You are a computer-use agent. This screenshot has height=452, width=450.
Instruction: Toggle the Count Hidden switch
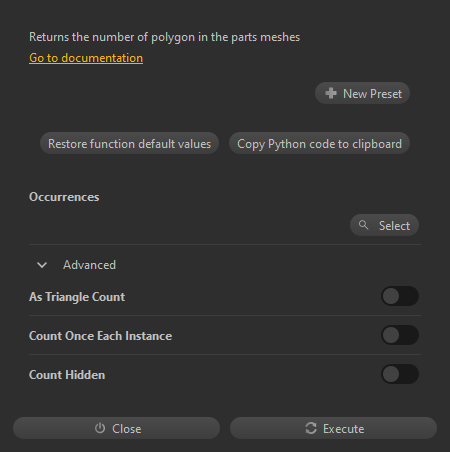tap(400, 374)
